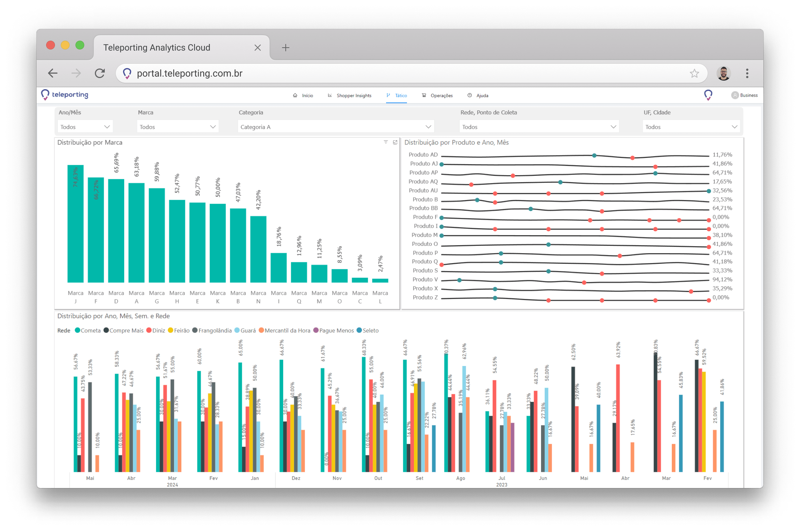Click the Diniz red color swatch
This screenshot has height=532, width=800.
[149, 330]
